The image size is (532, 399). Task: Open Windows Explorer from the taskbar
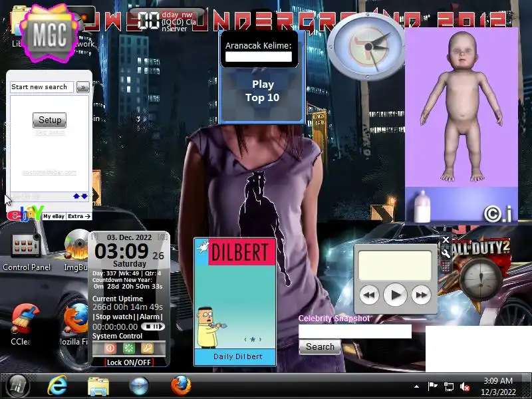pyautogui.click(x=98, y=386)
